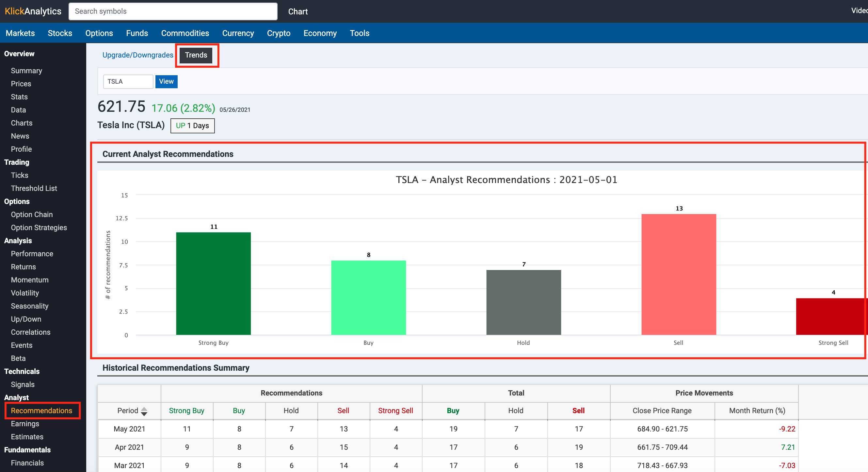Image resolution: width=868 pixels, height=472 pixels.
Task: Open the Crypto menu
Action: click(279, 33)
